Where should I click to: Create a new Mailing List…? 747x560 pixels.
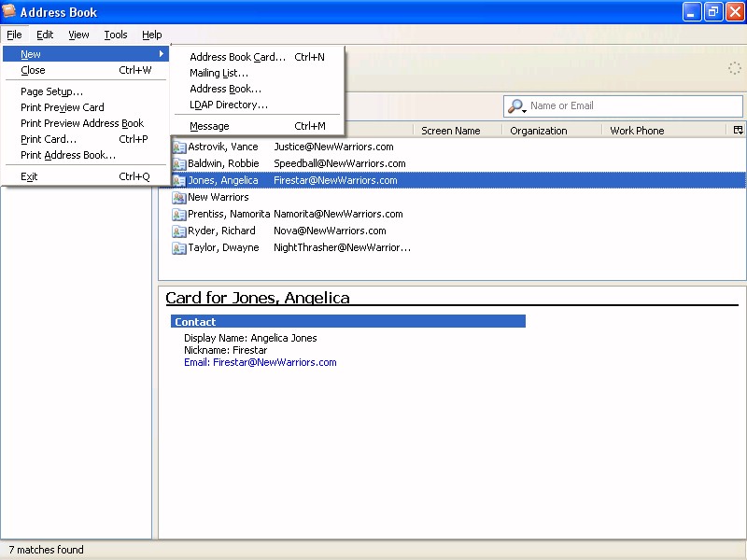(258, 73)
